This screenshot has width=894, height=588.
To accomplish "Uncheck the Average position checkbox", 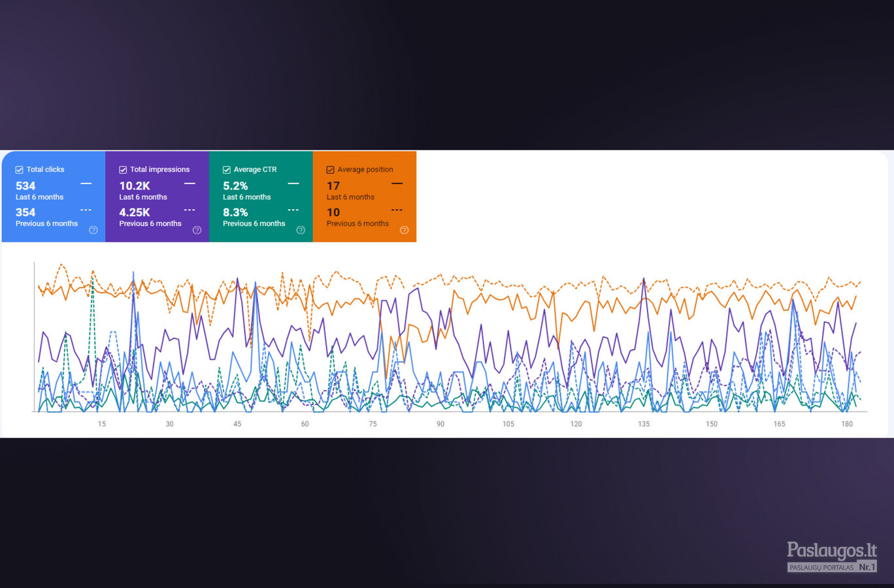I will [x=331, y=170].
